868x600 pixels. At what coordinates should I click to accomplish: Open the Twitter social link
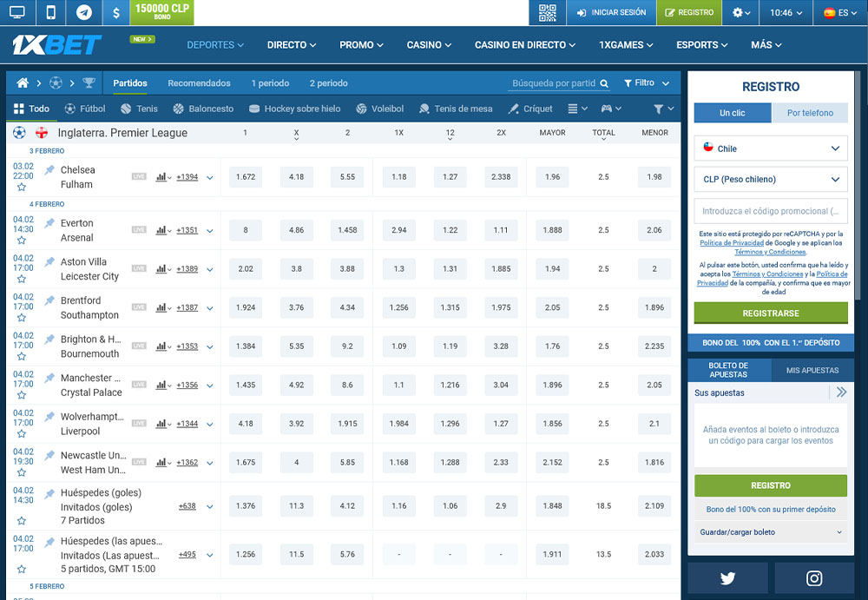pyautogui.click(x=727, y=578)
